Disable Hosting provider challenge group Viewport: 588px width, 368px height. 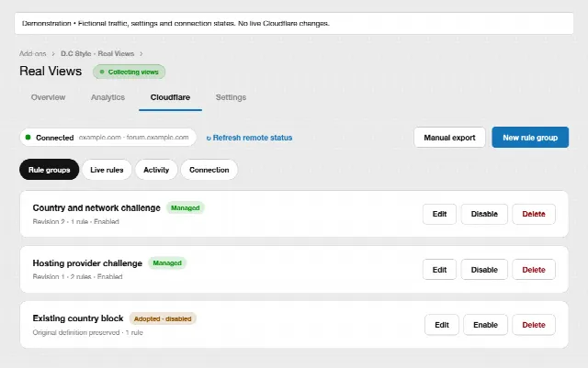point(484,270)
